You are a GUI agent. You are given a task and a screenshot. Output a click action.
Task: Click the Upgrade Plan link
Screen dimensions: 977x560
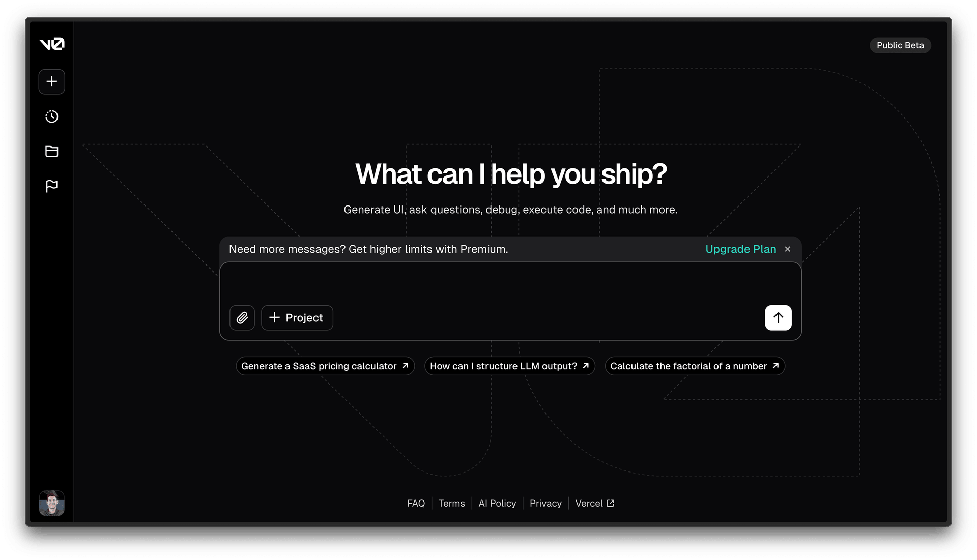pyautogui.click(x=741, y=249)
